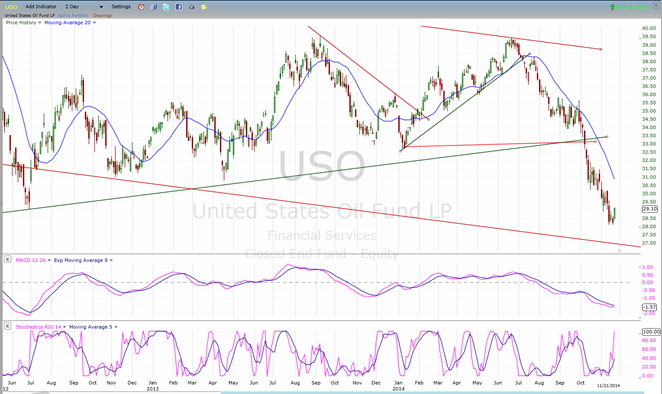Open the Moving Average 5 dropdown
The height and width of the screenshot is (394, 662).
pos(116,327)
